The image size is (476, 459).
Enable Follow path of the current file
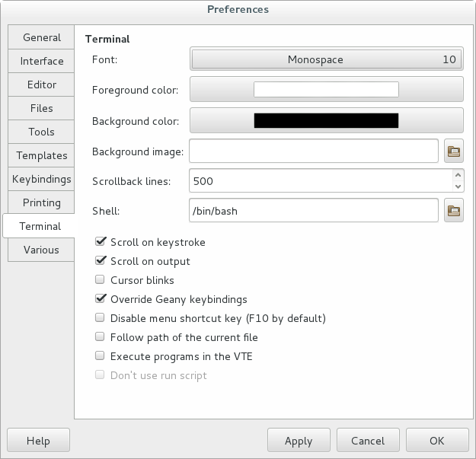pyautogui.click(x=100, y=336)
